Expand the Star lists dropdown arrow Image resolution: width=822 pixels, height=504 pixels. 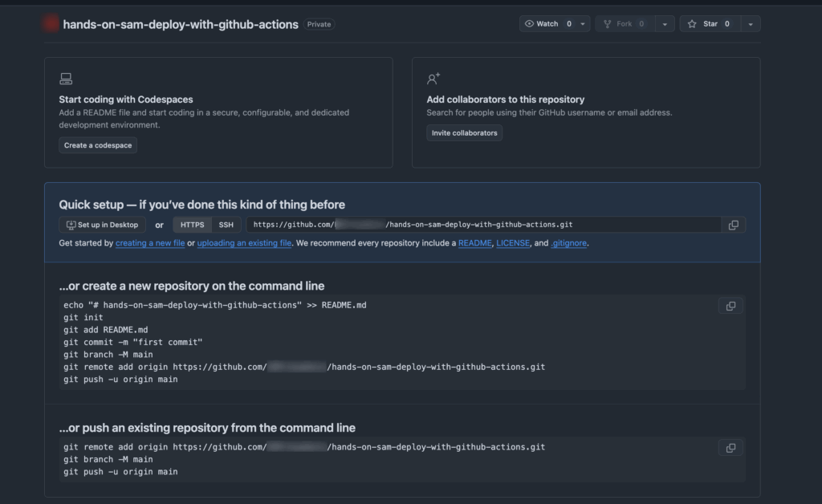pyautogui.click(x=750, y=24)
